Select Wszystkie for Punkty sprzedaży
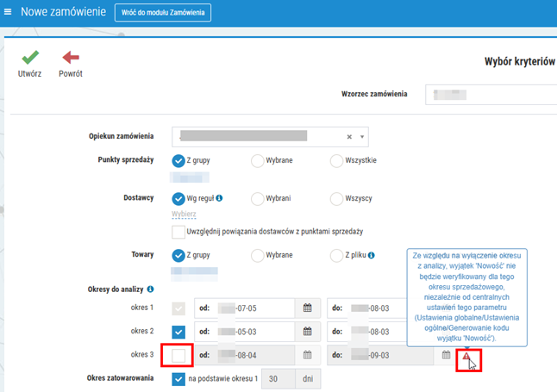The height and width of the screenshot is (392, 557). click(x=336, y=160)
